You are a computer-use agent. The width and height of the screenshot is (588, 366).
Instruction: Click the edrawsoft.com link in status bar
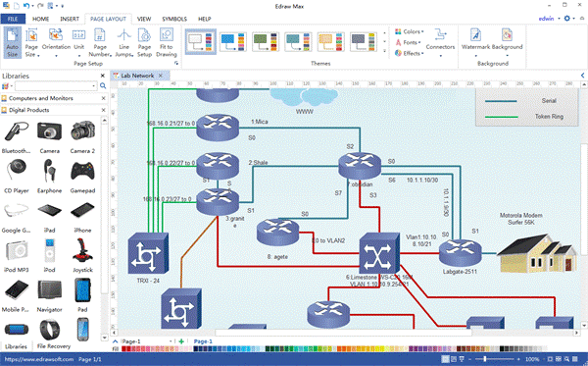coord(39,359)
